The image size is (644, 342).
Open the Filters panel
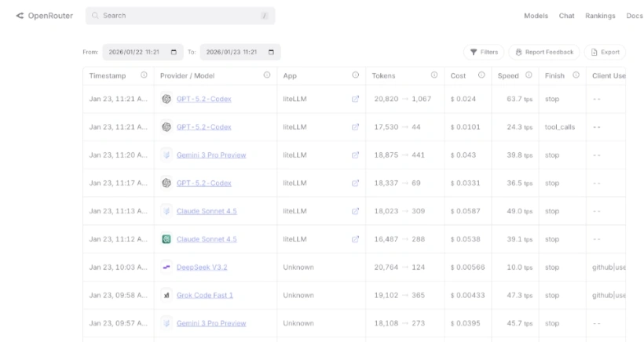[484, 53]
